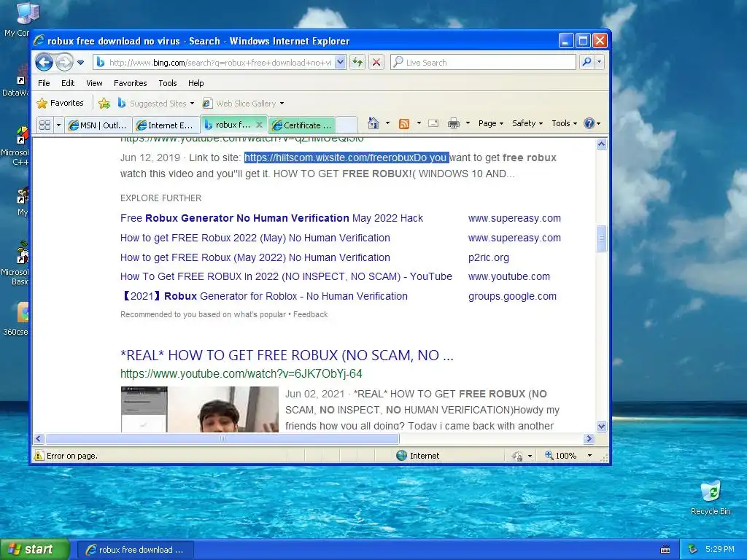Open the View menu
747x560 pixels.
(94, 83)
